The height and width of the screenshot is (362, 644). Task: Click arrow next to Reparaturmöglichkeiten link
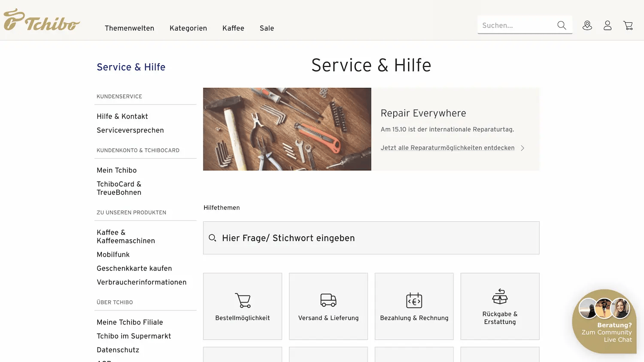(522, 148)
